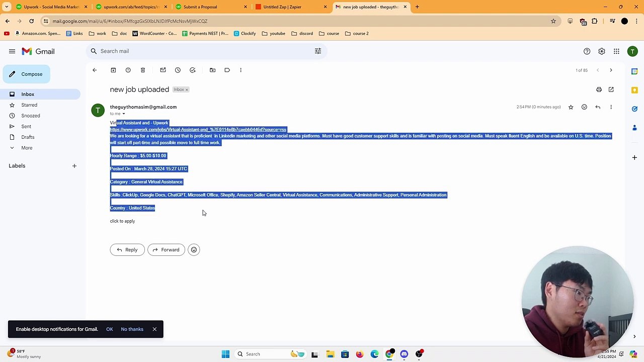Open Contacts side panel
This screenshot has width=644, height=362.
point(634,127)
